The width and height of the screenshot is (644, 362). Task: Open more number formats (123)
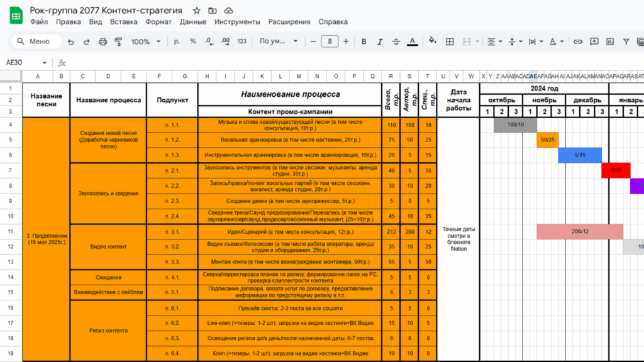[x=242, y=41]
